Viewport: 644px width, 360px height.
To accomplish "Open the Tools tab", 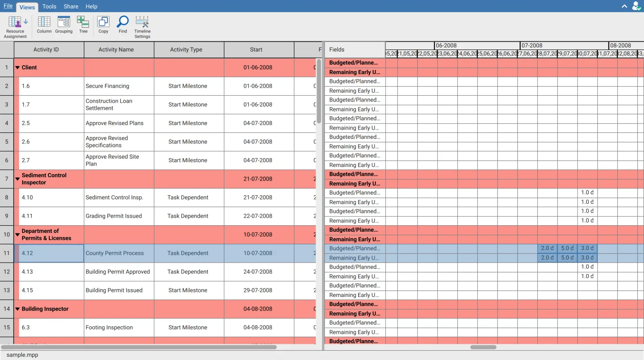I will 49,6.
